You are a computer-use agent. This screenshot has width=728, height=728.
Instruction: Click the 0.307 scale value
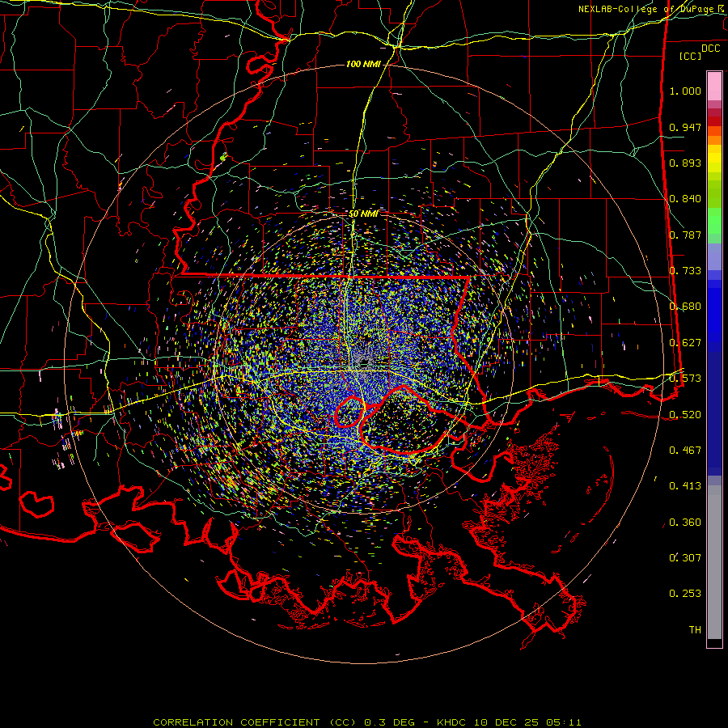click(685, 558)
